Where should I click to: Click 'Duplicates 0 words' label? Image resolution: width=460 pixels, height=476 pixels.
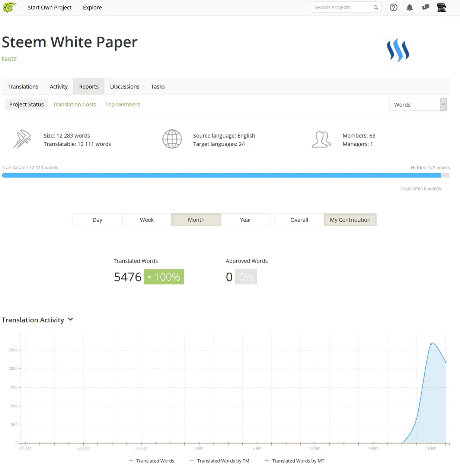(421, 189)
